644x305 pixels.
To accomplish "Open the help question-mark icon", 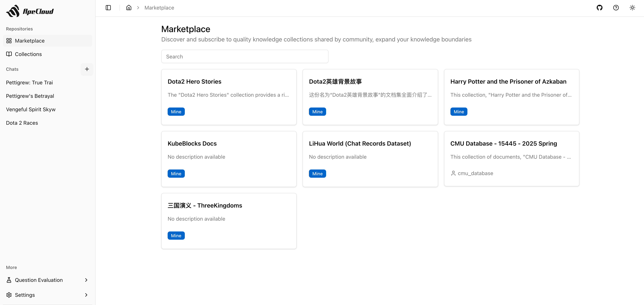I will [x=616, y=8].
